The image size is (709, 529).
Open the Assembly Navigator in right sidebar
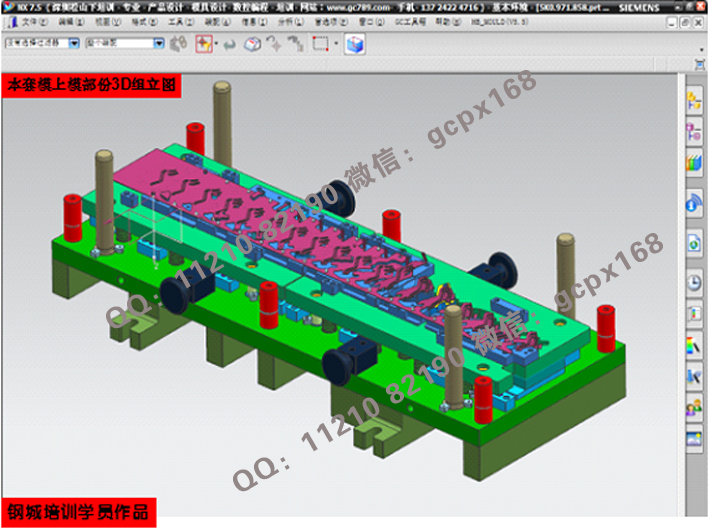693,100
